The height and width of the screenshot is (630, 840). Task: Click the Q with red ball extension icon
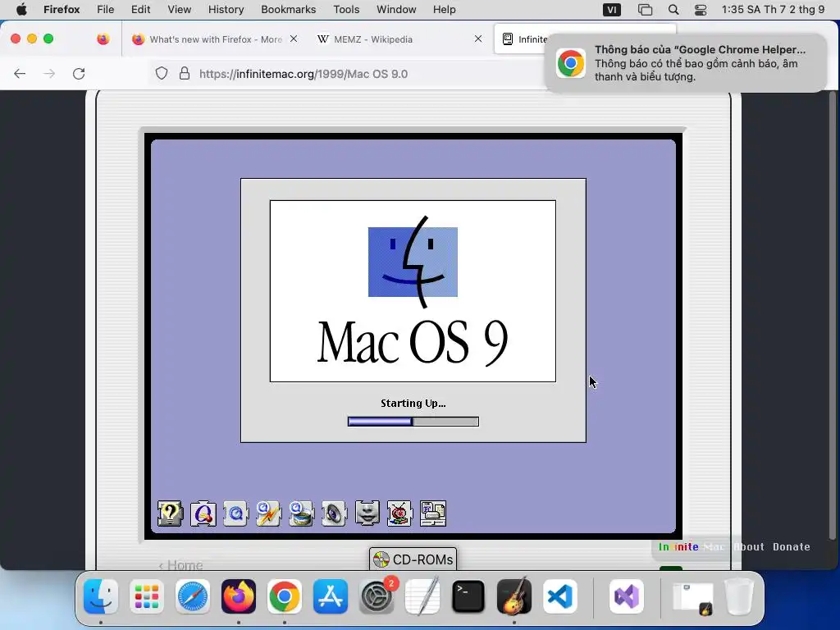point(203,514)
